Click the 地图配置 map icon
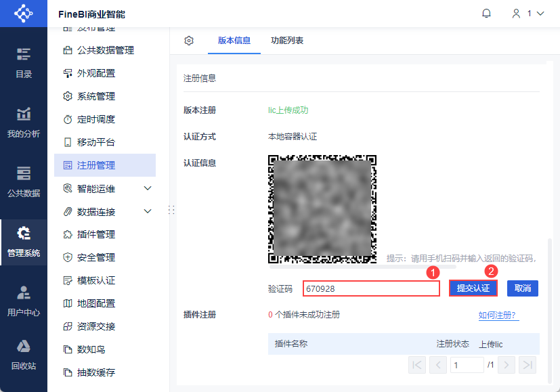 (x=68, y=303)
